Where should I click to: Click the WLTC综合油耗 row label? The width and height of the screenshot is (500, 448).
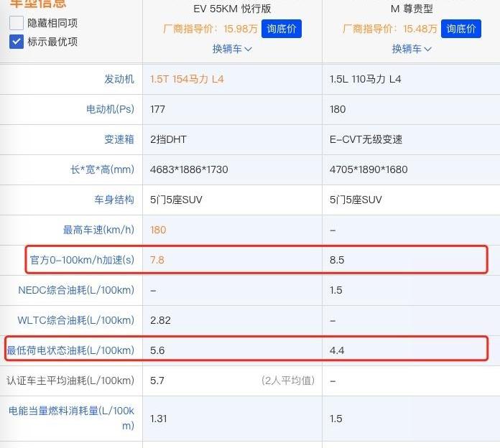tap(76, 320)
